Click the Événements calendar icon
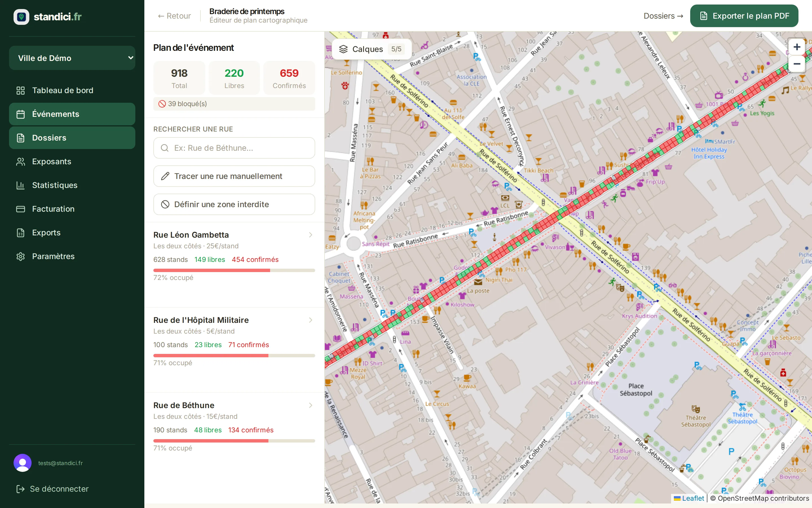812x508 pixels. tap(21, 114)
